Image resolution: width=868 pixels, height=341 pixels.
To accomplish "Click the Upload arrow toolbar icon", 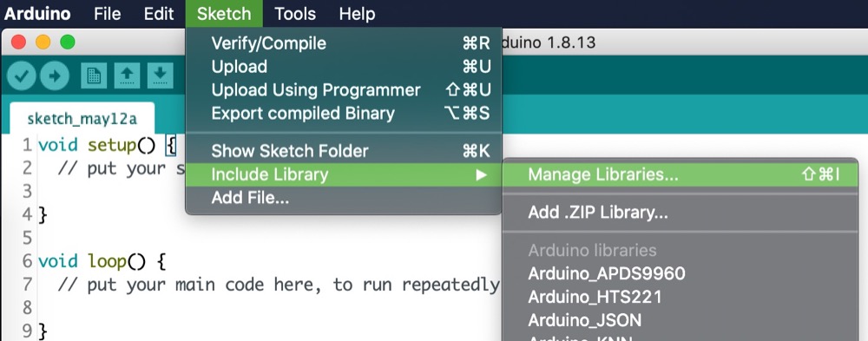I will tap(54, 75).
